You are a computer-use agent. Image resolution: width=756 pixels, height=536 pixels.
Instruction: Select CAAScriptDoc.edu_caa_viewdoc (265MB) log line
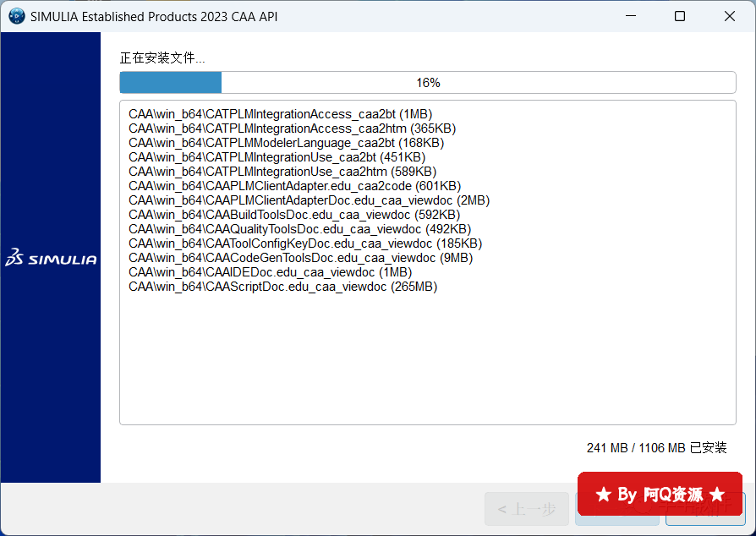click(282, 287)
